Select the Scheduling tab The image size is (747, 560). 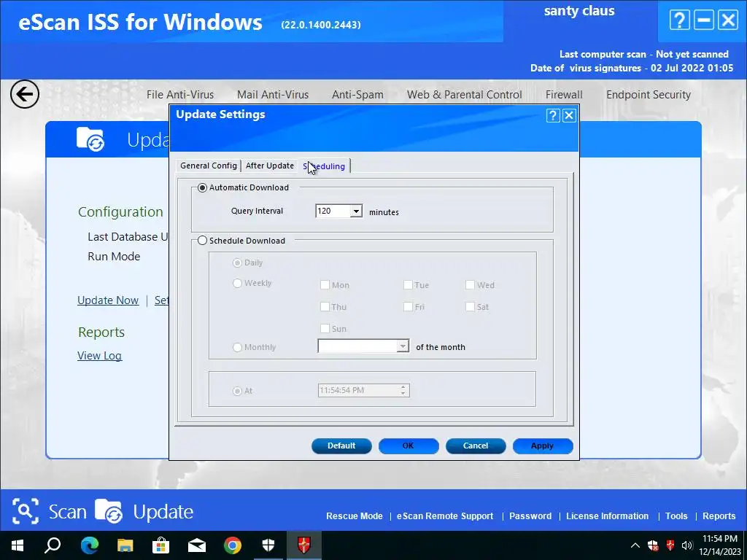(x=324, y=166)
